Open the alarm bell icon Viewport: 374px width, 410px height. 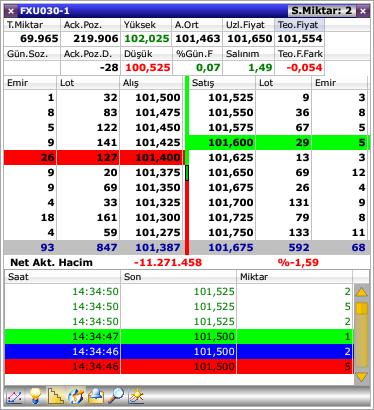pyautogui.click(x=96, y=396)
